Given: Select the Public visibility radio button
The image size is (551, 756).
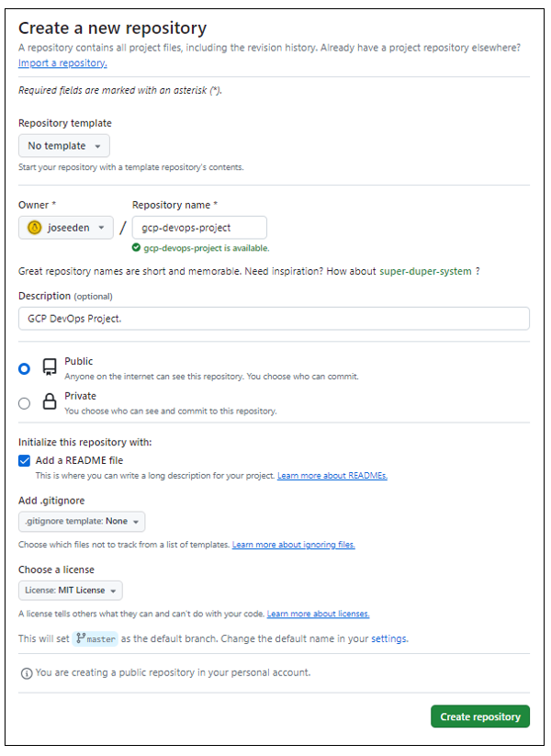Looking at the screenshot, I should 24,369.
